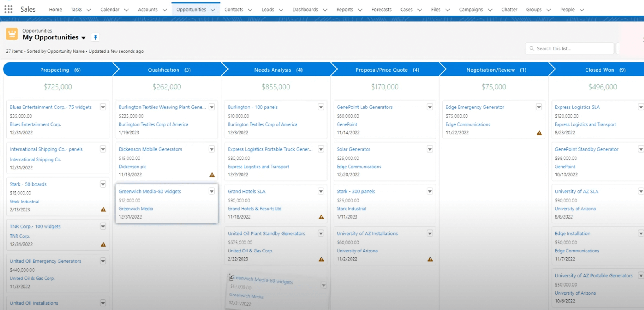Select the Negotiation/Review stage header
The height and width of the screenshot is (310, 644).
pyautogui.click(x=496, y=70)
